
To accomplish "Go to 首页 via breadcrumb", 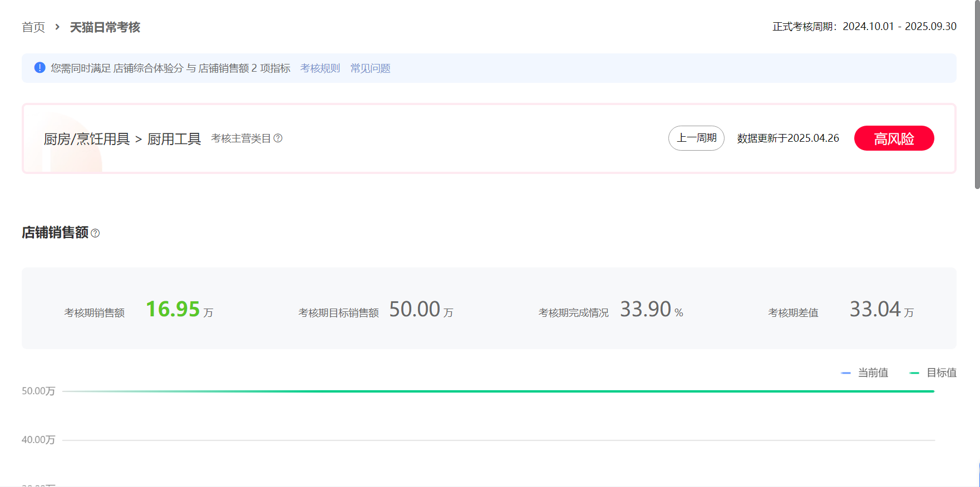I will coord(33,27).
